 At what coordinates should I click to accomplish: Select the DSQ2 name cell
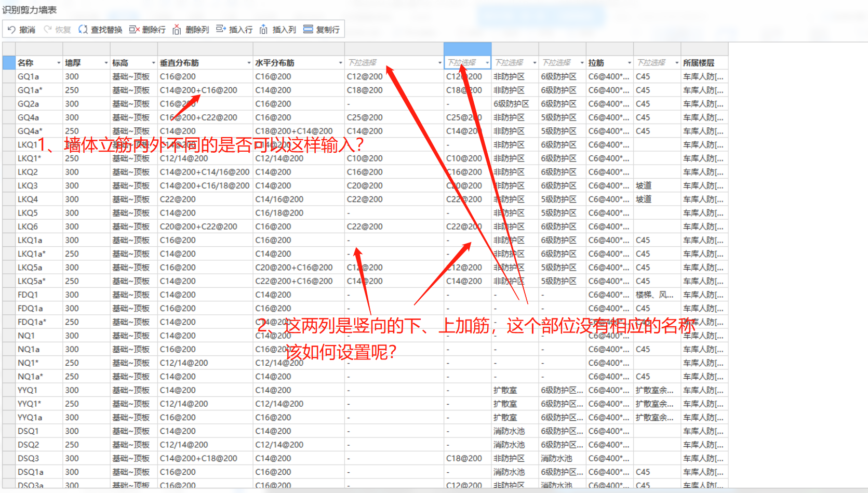pyautogui.click(x=39, y=445)
